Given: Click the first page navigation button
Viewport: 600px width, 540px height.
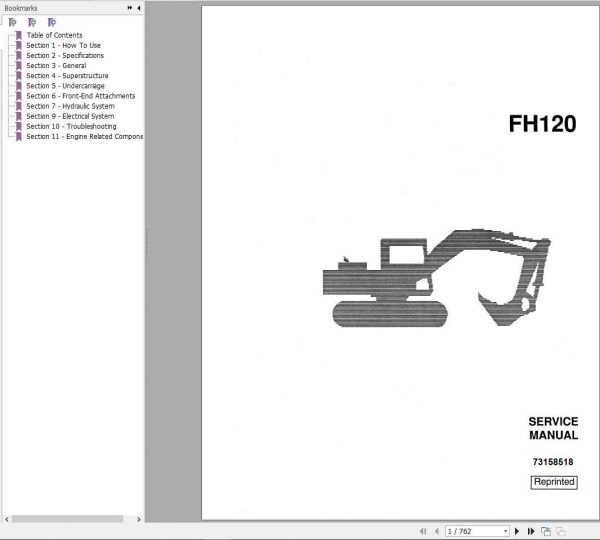Looking at the screenshot, I should pos(423,531).
